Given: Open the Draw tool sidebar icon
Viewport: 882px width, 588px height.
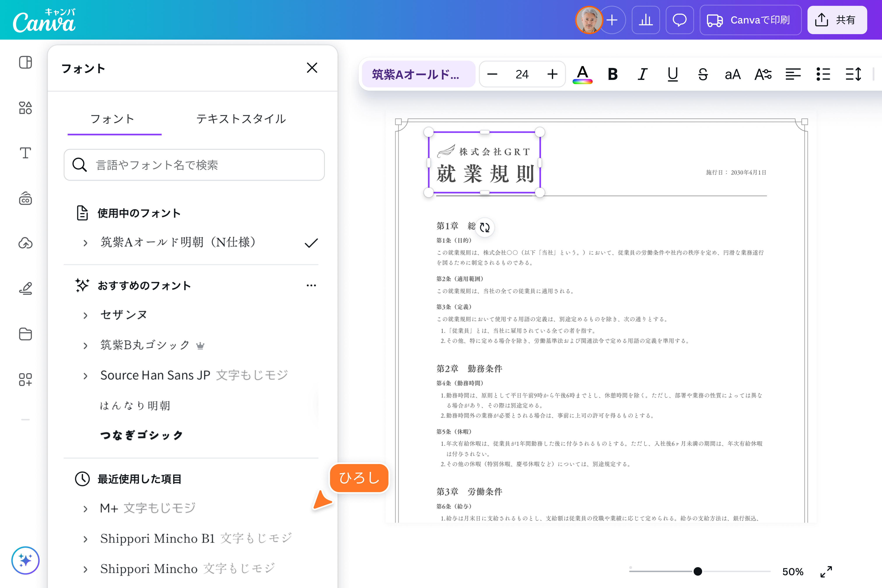Looking at the screenshot, I should 26,288.
